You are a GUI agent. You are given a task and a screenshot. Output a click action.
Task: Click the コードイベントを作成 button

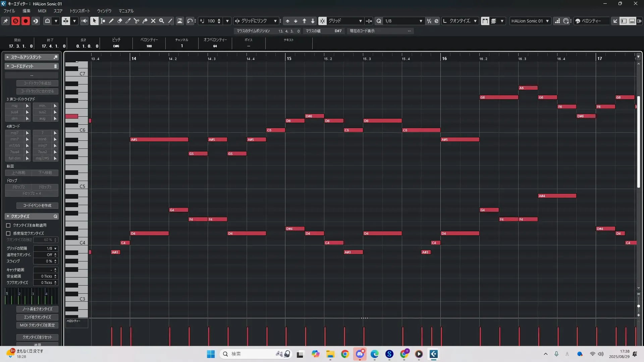(x=37, y=205)
